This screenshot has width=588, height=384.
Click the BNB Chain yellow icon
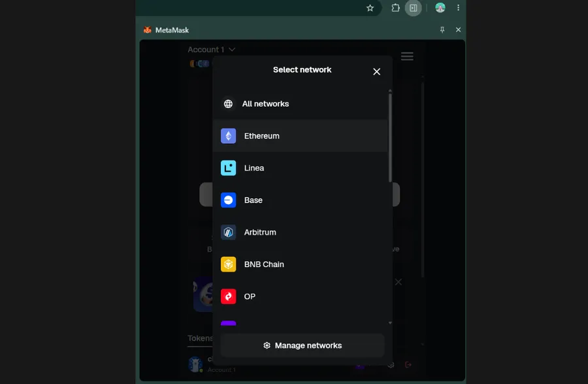pos(229,264)
